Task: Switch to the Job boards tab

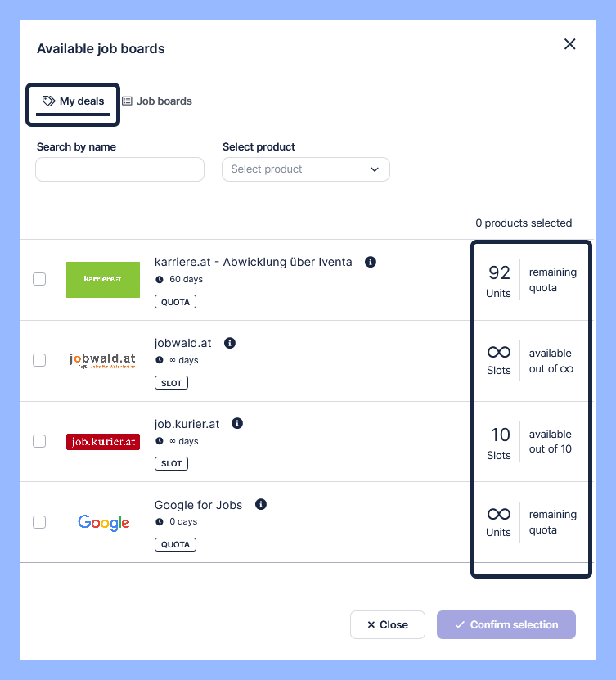Action: pyautogui.click(x=157, y=101)
